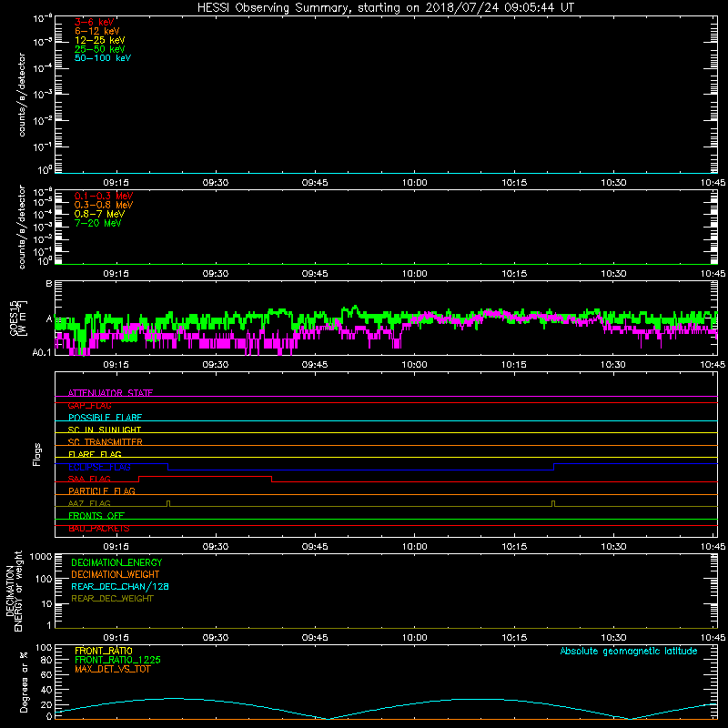Image resolution: width=728 pixels, height=728 pixels.
Task: Select the SAA_FLAG label
Action: [x=89, y=479]
